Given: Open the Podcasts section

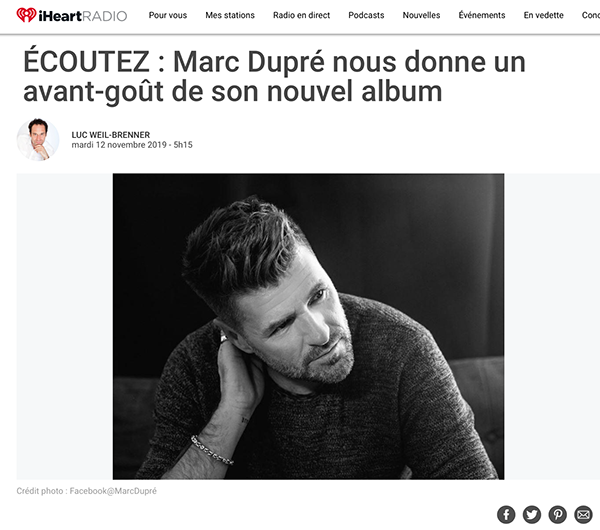Looking at the screenshot, I should (366, 15).
